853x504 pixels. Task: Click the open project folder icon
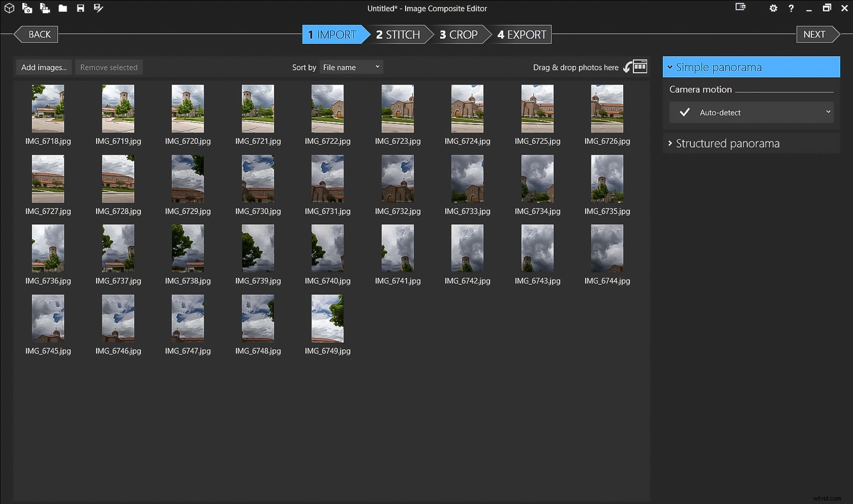coord(63,8)
